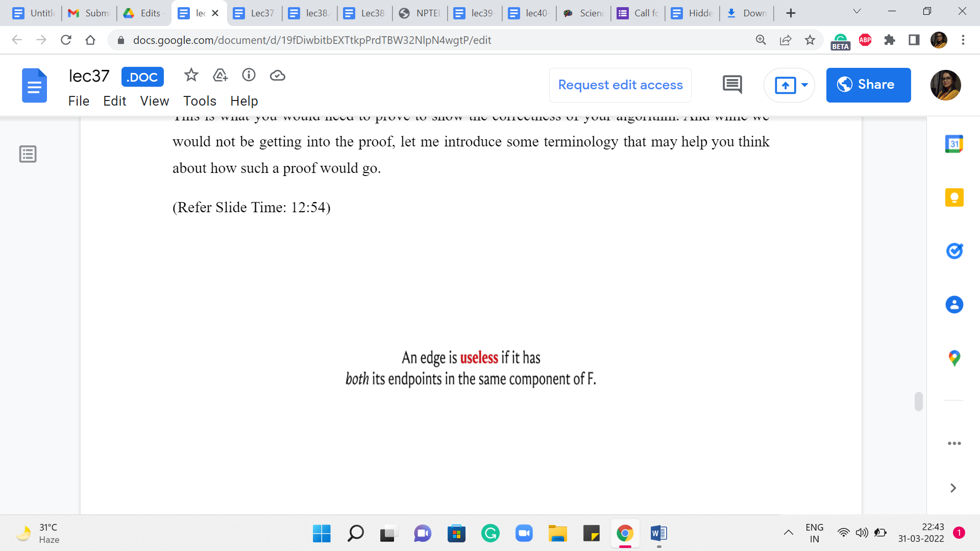Open Google Keep side panel

click(954, 197)
